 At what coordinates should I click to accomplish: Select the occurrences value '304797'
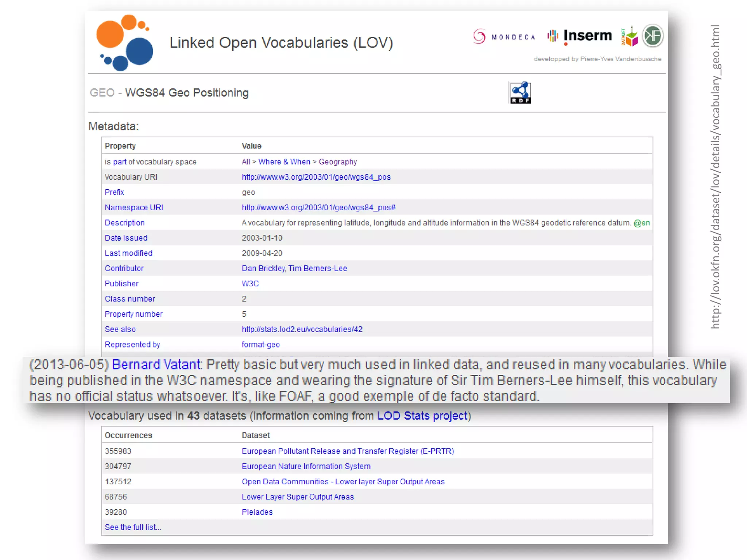tap(118, 467)
